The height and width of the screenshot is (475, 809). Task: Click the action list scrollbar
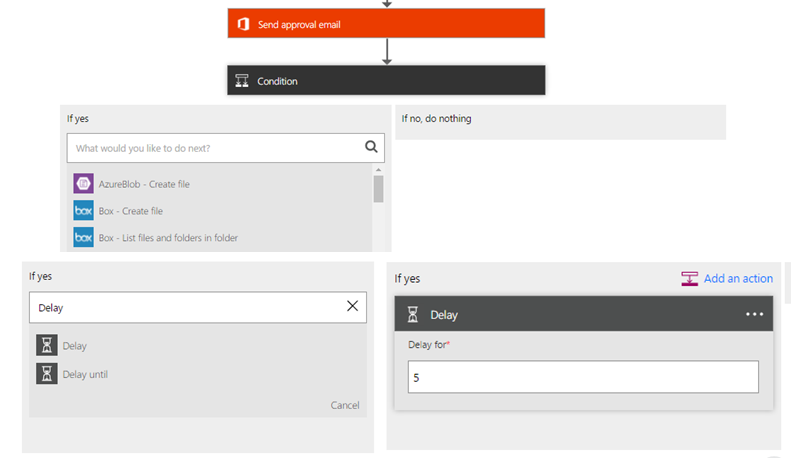(378, 190)
